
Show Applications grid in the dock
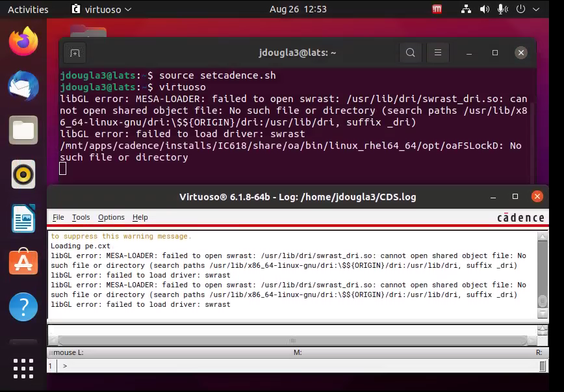coord(23,369)
